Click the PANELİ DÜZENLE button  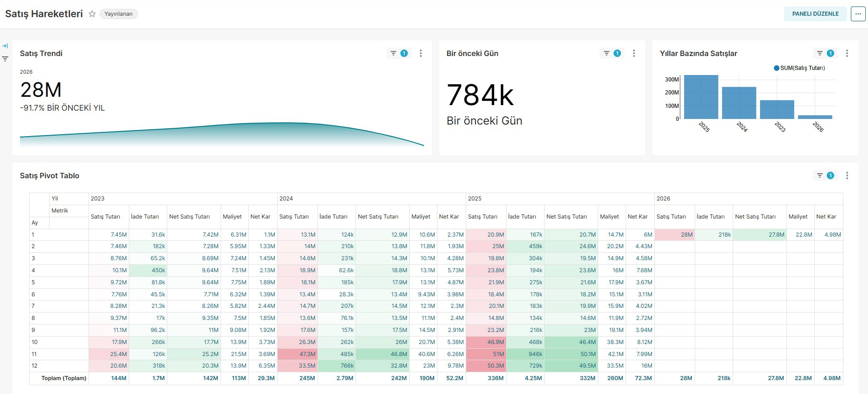coord(815,14)
